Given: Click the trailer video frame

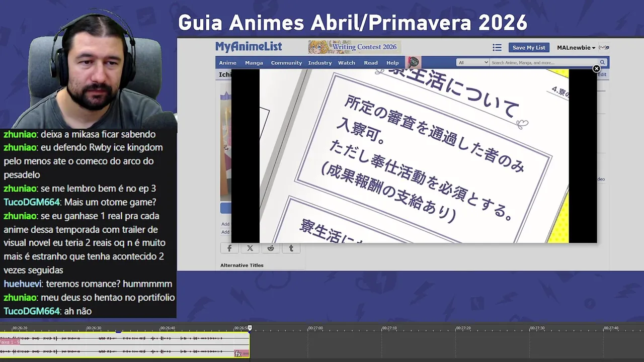Looking at the screenshot, I should click(x=414, y=156).
